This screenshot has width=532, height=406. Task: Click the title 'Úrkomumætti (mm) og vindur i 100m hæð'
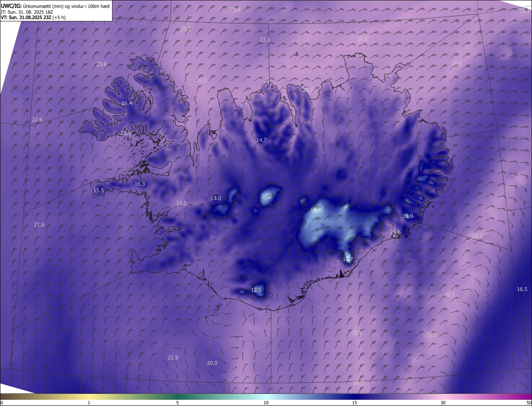point(66,6)
